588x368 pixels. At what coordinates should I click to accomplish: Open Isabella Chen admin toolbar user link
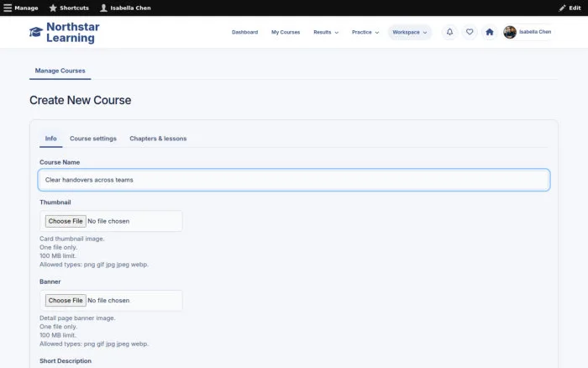click(x=125, y=8)
